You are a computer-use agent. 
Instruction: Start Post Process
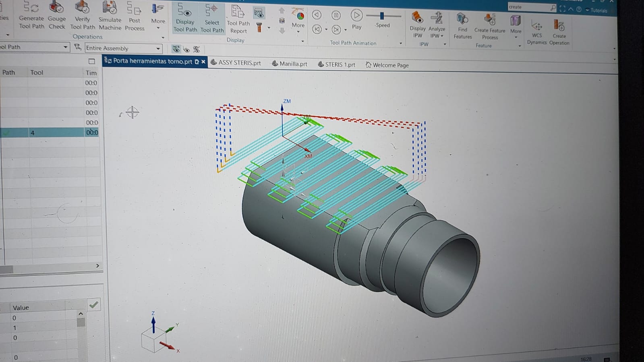pos(135,16)
